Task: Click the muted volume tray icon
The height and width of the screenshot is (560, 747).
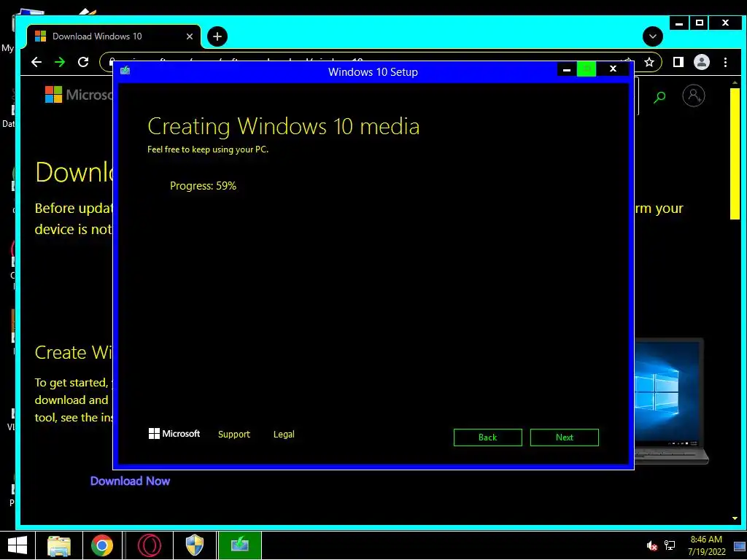Action: [651, 545]
